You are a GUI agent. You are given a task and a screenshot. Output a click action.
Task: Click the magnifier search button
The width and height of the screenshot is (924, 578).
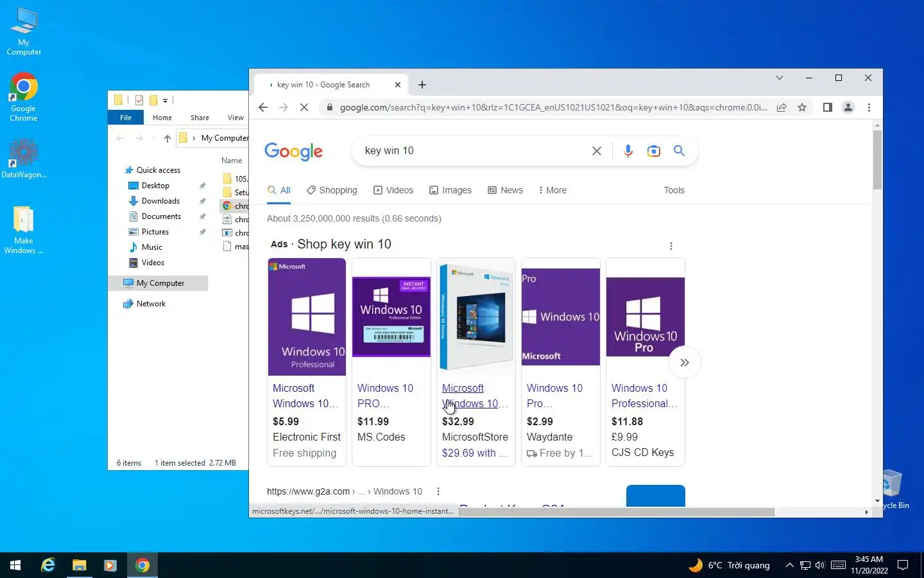(x=679, y=151)
